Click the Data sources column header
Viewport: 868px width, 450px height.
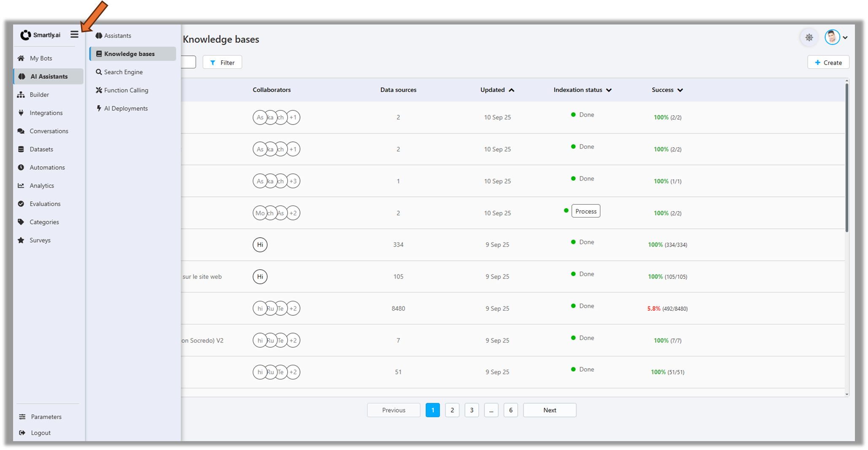tap(398, 90)
